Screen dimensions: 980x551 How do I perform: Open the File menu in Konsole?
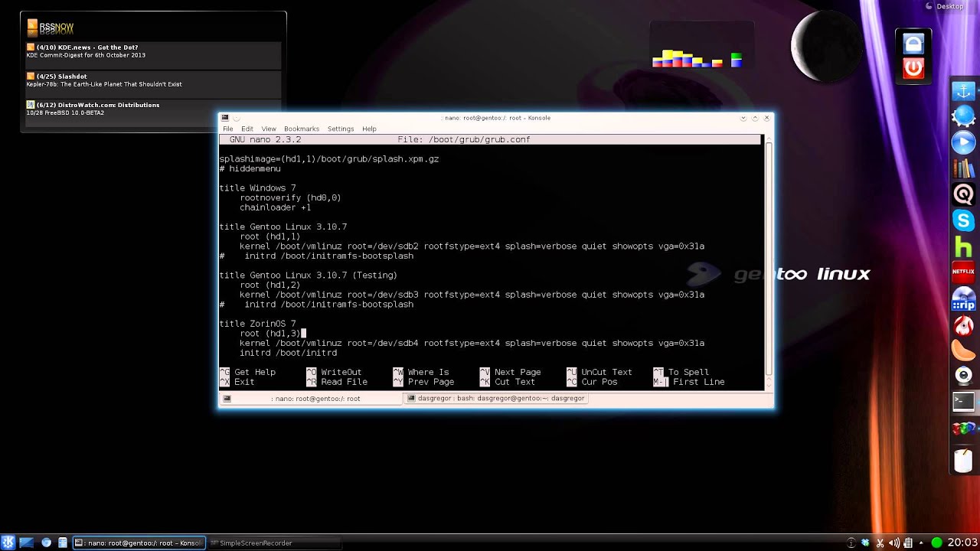[x=227, y=129]
